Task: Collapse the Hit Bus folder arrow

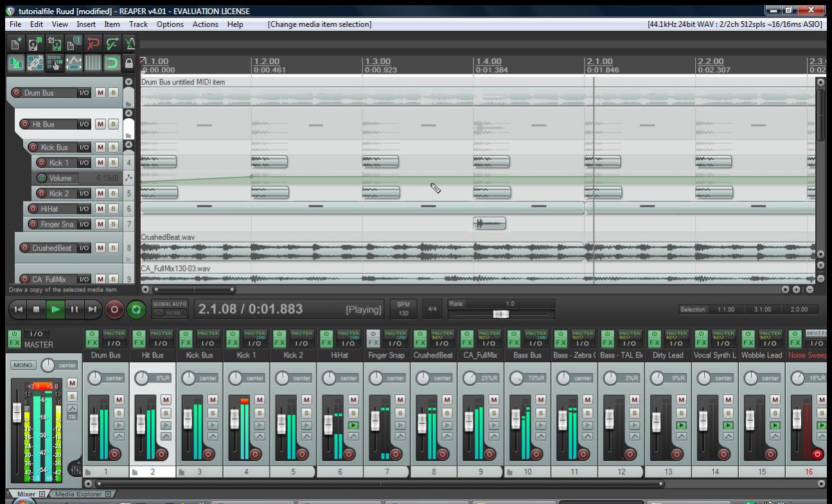Action: [x=128, y=114]
